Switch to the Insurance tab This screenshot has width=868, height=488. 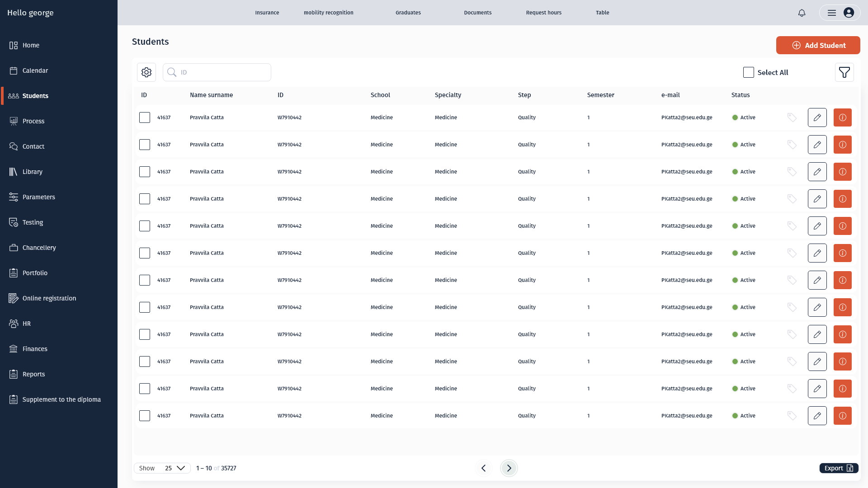click(267, 13)
